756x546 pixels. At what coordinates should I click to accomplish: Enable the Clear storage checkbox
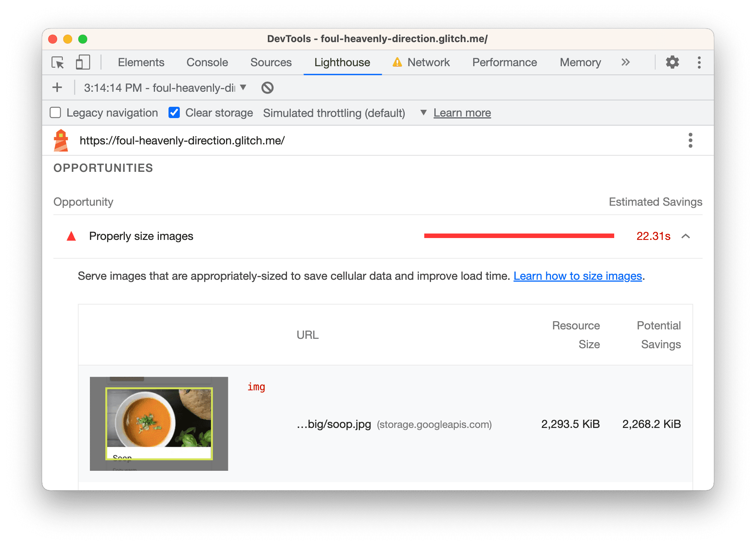coord(174,113)
